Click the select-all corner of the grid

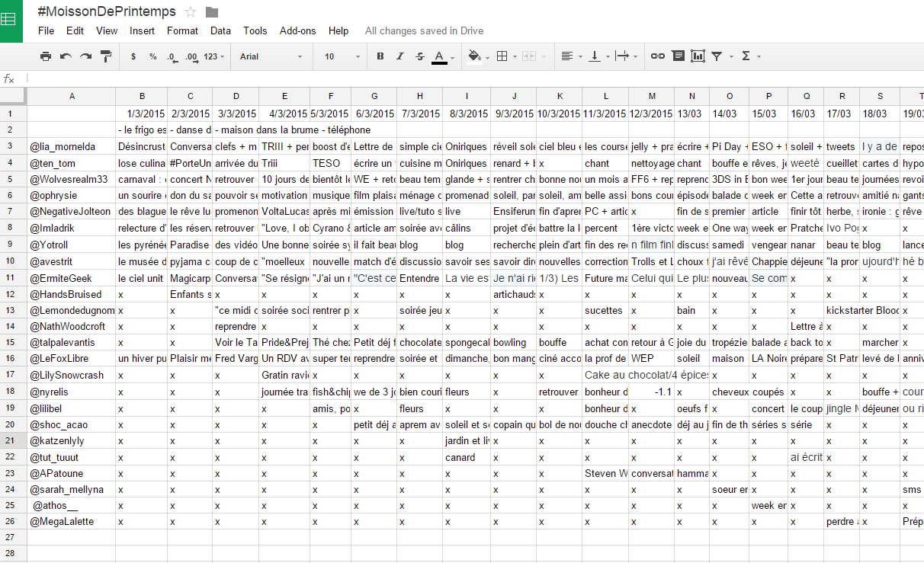coord(13,96)
